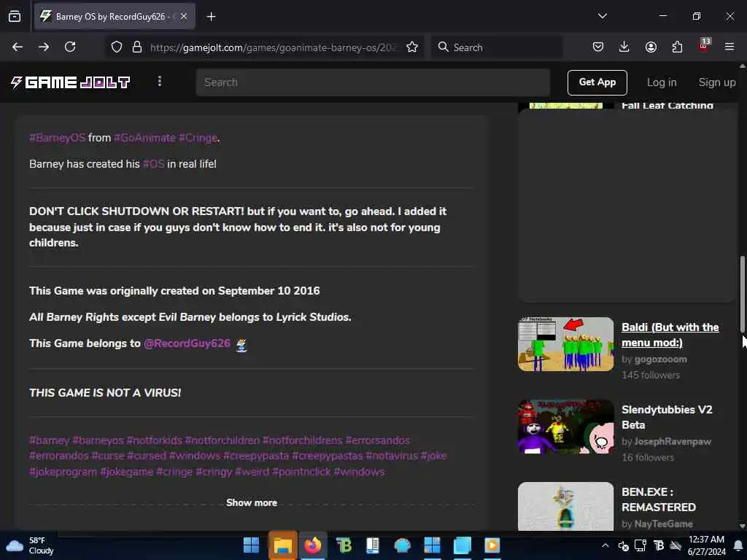Open Baldi (But with the menu mod:) title
This screenshot has height=560, width=747.
point(670,335)
